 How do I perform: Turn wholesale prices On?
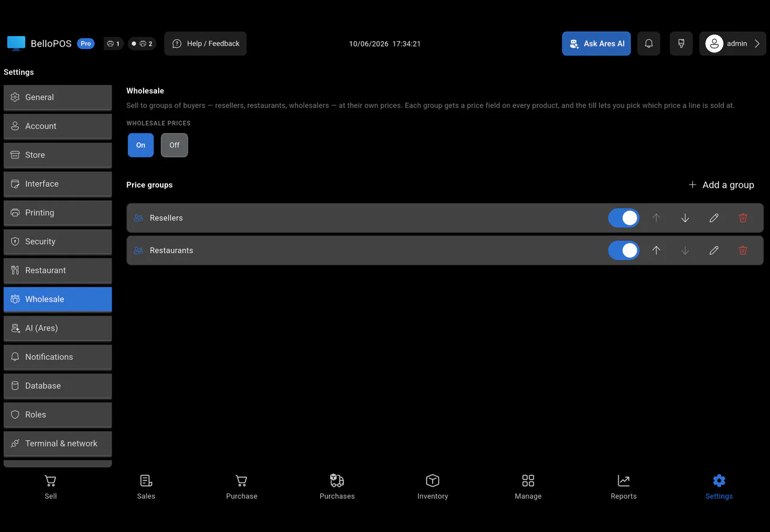click(141, 145)
